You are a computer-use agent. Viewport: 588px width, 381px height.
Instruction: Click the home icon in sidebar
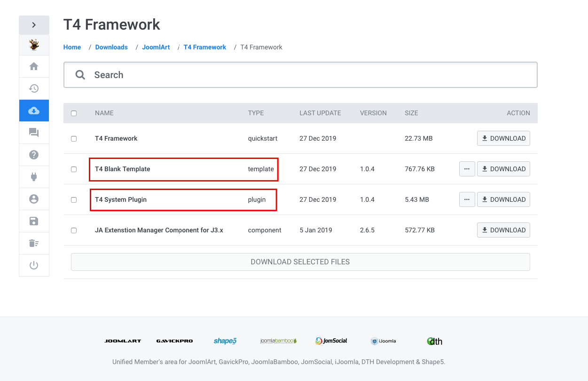pyautogui.click(x=34, y=66)
